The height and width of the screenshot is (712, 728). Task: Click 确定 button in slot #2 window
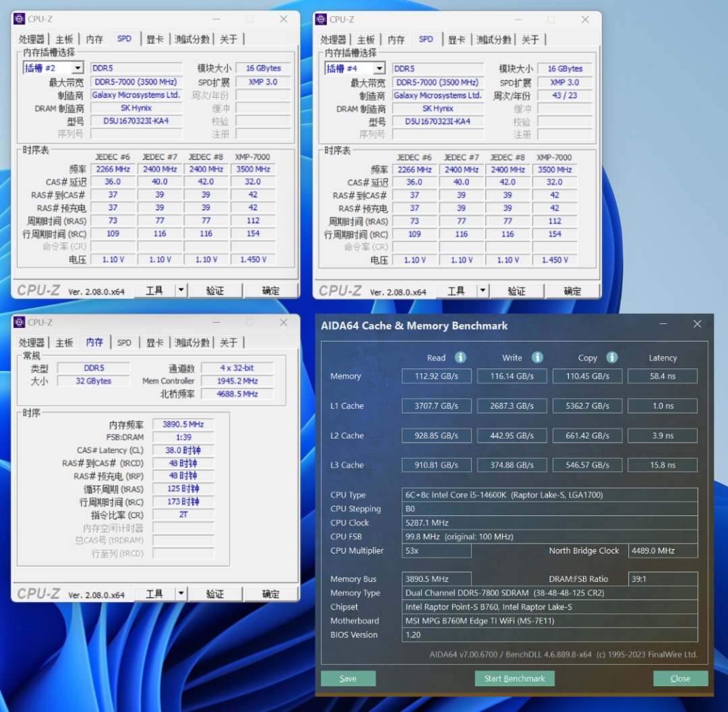click(271, 290)
